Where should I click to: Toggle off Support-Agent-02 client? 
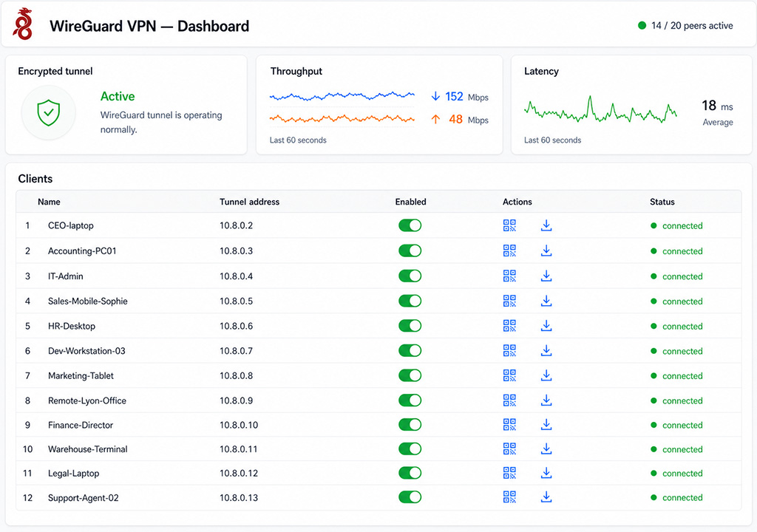[410, 497]
